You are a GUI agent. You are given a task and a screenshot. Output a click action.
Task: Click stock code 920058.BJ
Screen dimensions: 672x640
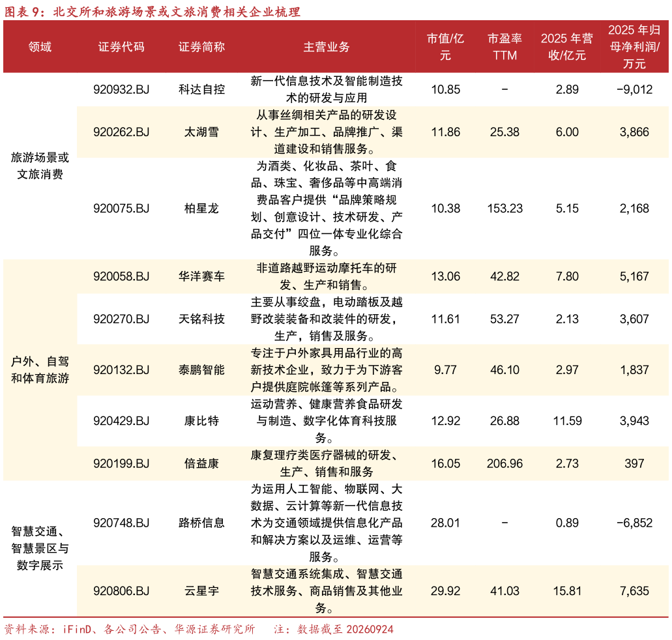pyautogui.click(x=121, y=276)
